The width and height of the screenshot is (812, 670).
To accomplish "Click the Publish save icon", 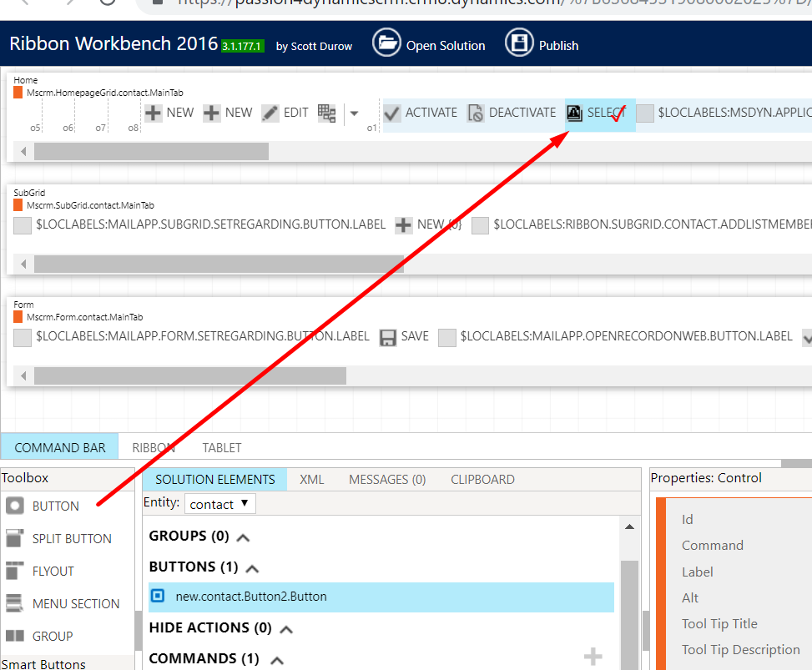I will tap(519, 43).
